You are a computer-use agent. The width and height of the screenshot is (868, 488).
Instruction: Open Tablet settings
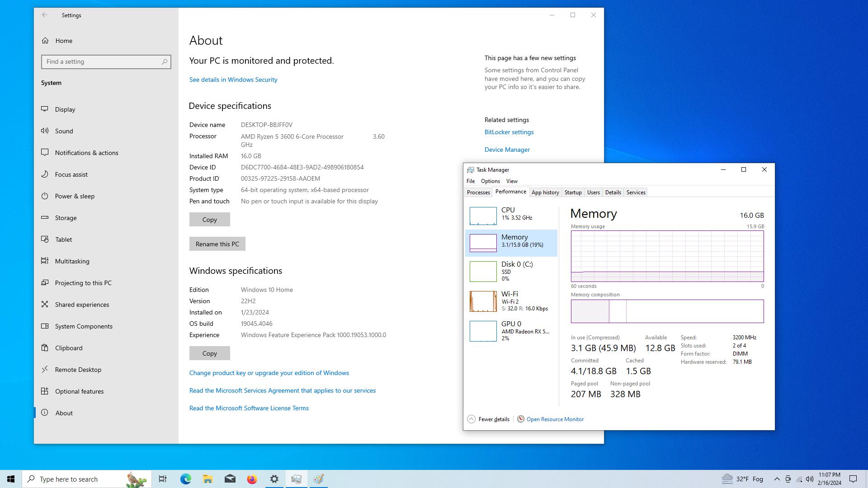(x=106, y=239)
